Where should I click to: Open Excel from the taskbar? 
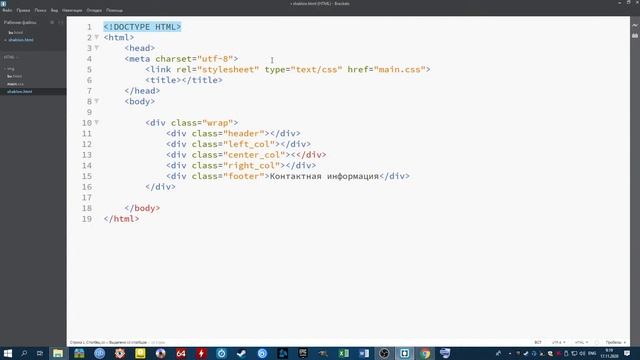[344, 353]
